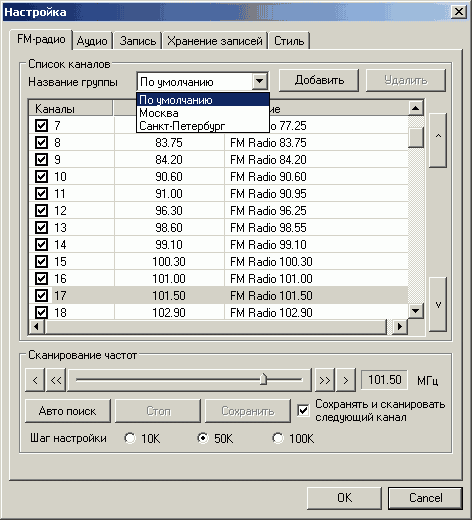Move the channel down with the v button

pyautogui.click(x=438, y=304)
